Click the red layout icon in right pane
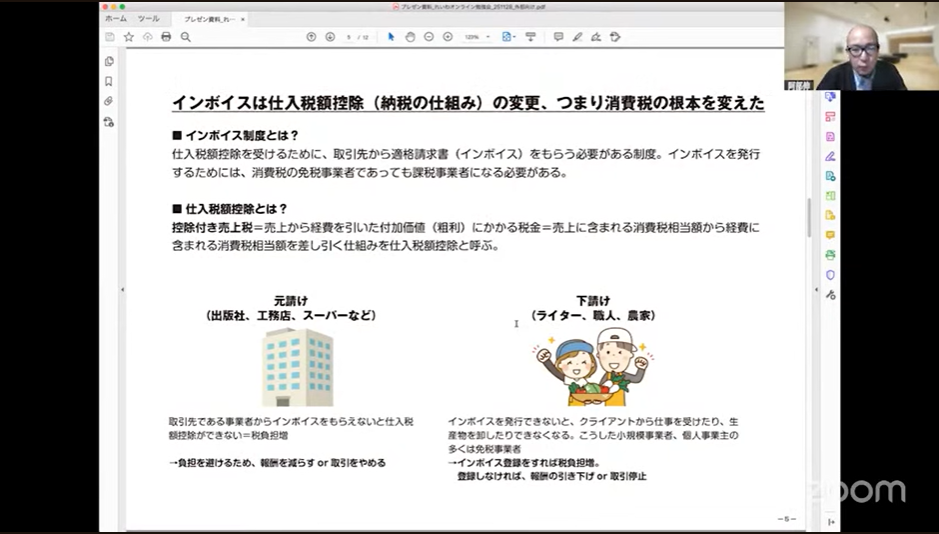This screenshot has width=939, height=534. (830, 117)
